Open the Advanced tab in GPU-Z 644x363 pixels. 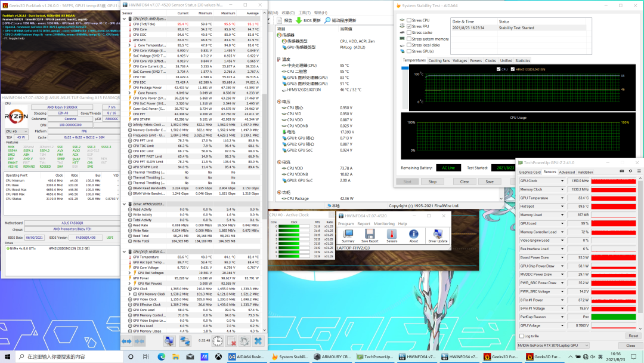point(566,172)
